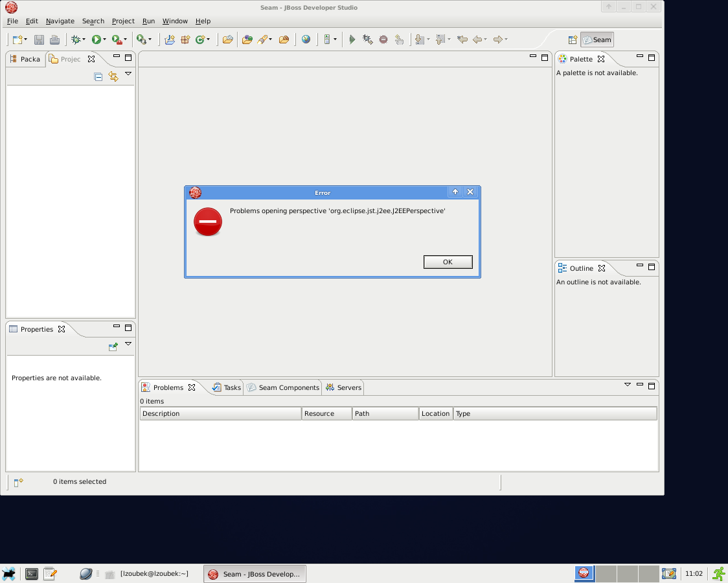Open the Search menu
Viewport: 728px width, 583px height.
(x=93, y=21)
